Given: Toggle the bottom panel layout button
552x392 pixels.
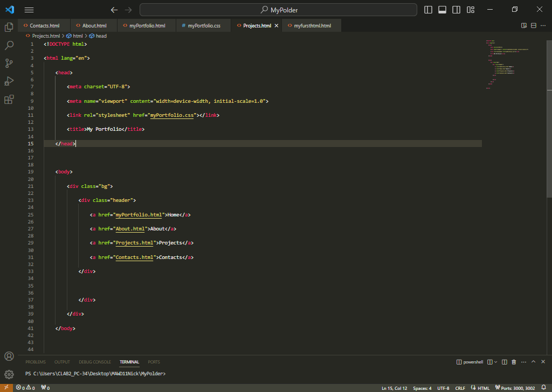Looking at the screenshot, I should [443, 10].
